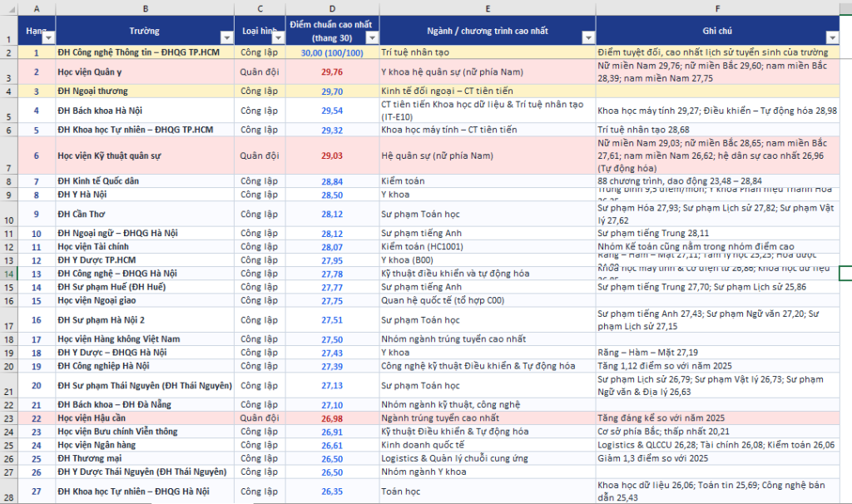Click score cell 27,78

[332, 274]
